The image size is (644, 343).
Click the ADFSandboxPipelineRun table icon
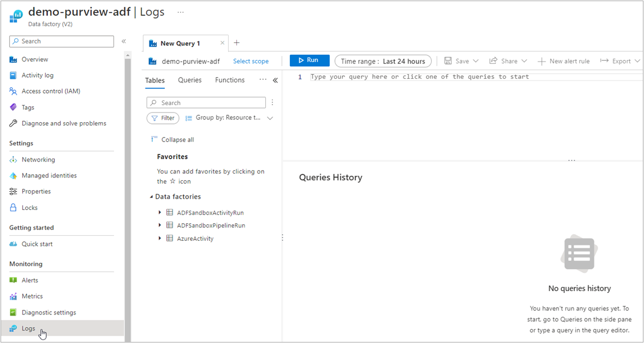pos(169,225)
